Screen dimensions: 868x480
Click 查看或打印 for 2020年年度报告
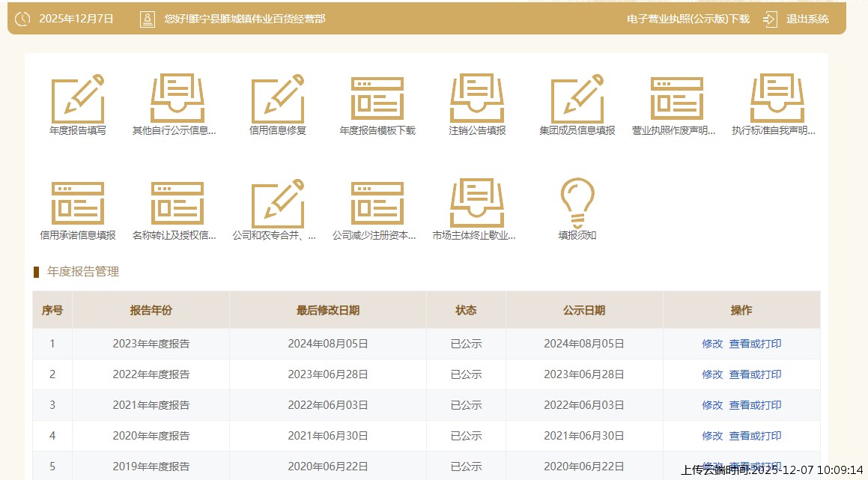pyautogui.click(x=755, y=436)
